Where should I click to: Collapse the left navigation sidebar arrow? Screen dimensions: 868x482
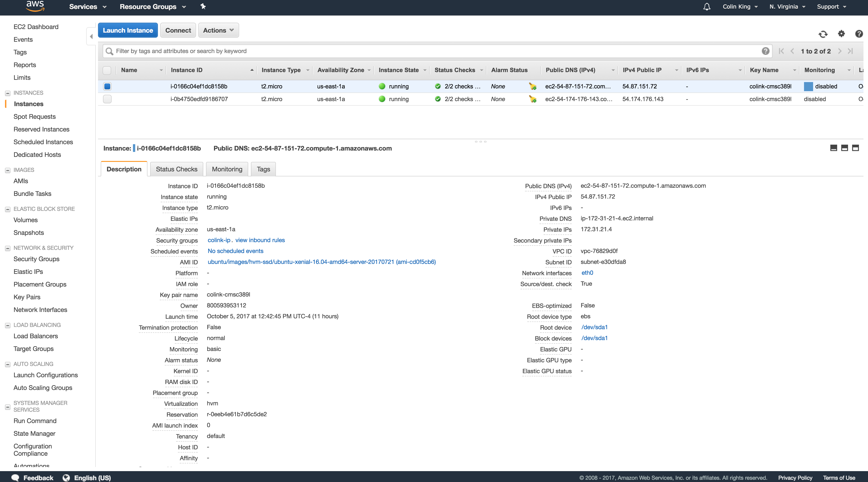tap(91, 36)
